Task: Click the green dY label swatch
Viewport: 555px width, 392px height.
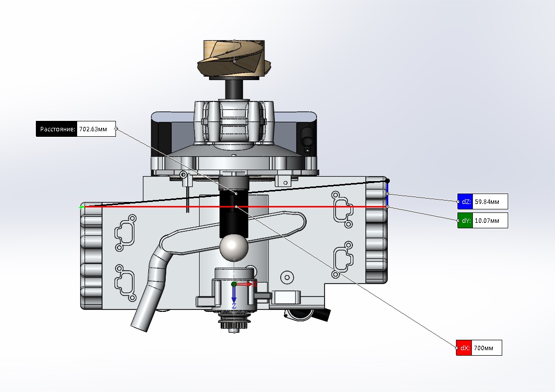Action: [x=465, y=220]
